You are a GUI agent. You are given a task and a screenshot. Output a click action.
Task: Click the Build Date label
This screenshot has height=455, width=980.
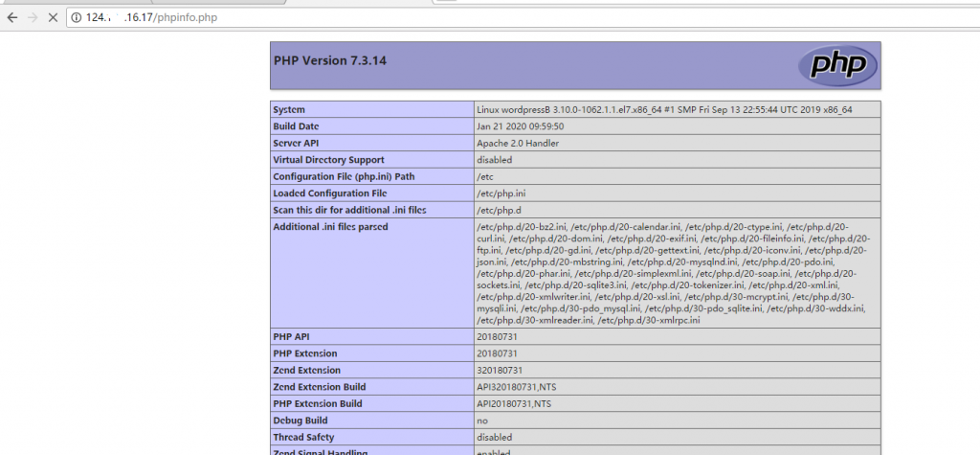coord(297,126)
